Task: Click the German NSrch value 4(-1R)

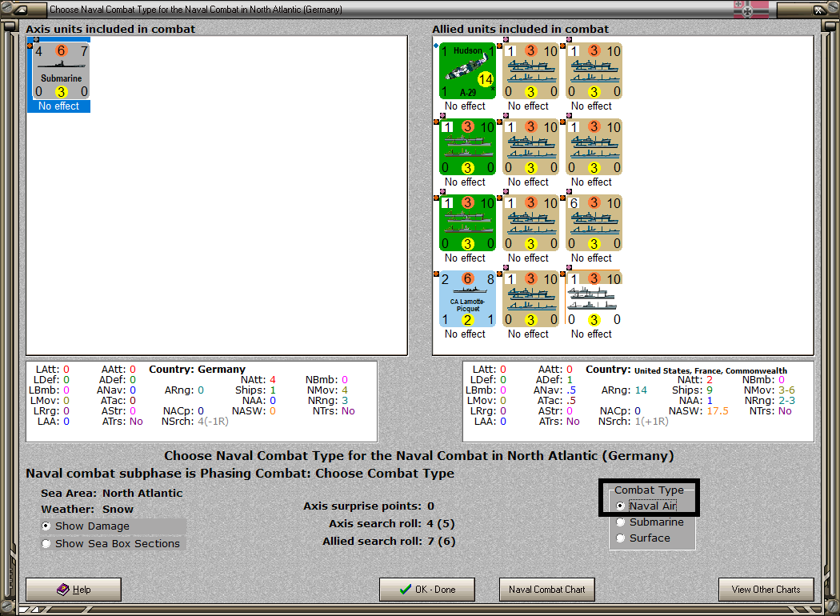Action: click(214, 422)
